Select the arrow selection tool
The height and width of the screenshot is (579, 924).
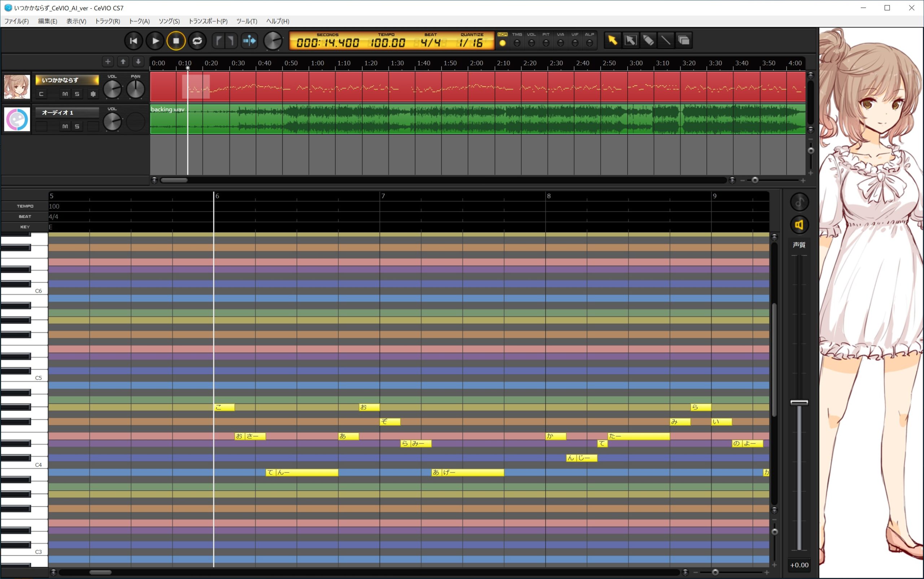[613, 40]
